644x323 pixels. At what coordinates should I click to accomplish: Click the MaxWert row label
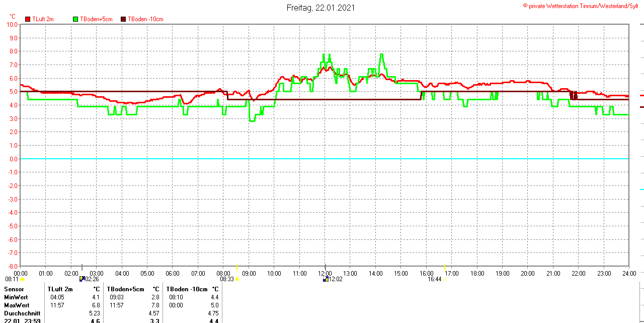[x=17, y=305]
